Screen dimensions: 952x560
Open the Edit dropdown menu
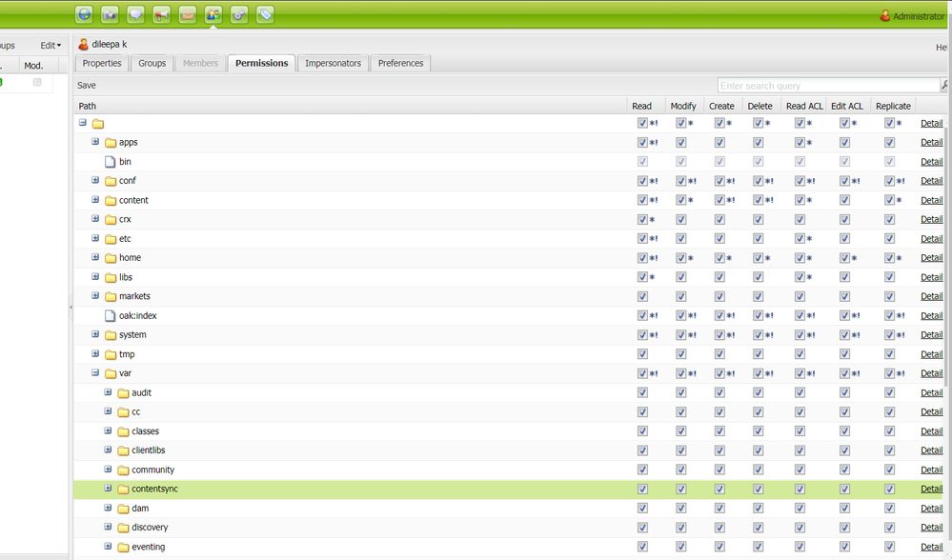tap(51, 46)
